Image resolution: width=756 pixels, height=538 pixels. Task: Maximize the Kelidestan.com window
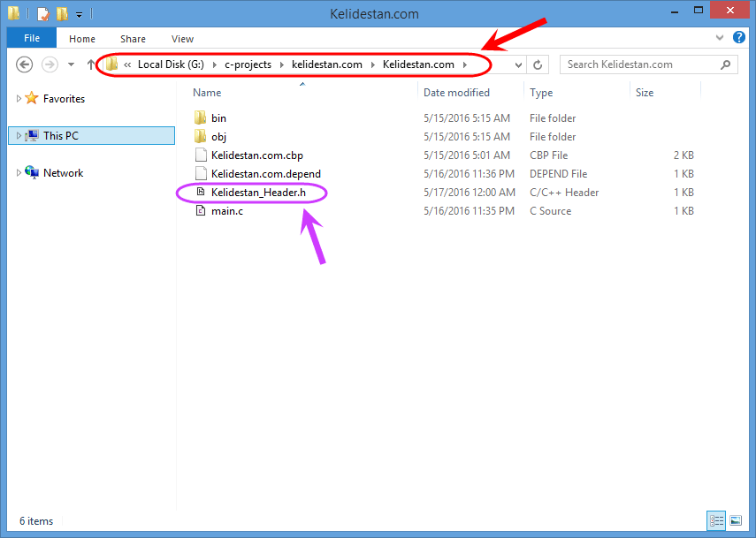pyautogui.click(x=699, y=10)
